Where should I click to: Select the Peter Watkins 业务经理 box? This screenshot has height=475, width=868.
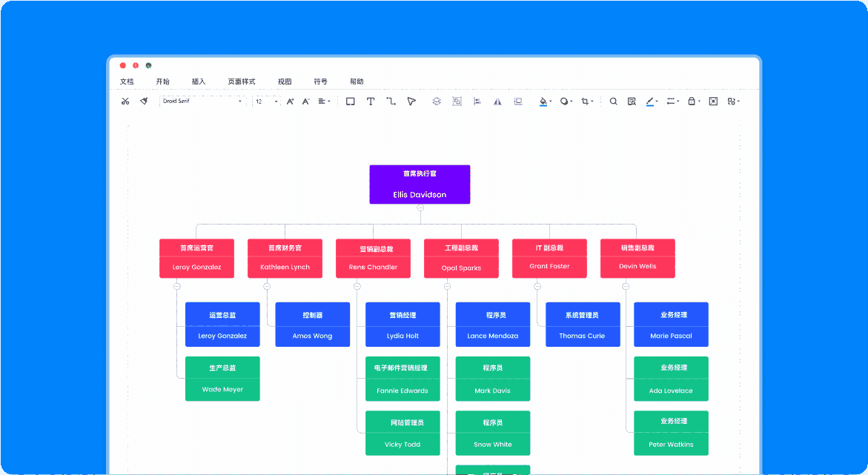(671, 433)
